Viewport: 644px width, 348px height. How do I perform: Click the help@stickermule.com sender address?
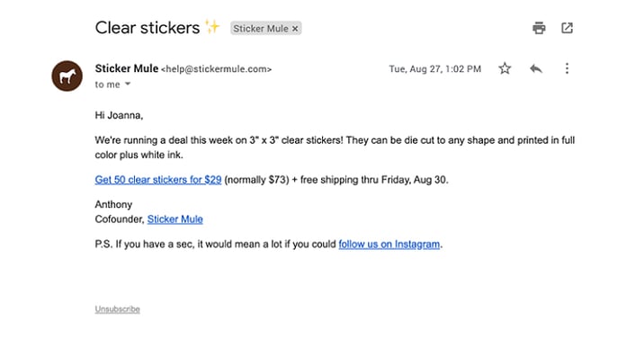(217, 69)
